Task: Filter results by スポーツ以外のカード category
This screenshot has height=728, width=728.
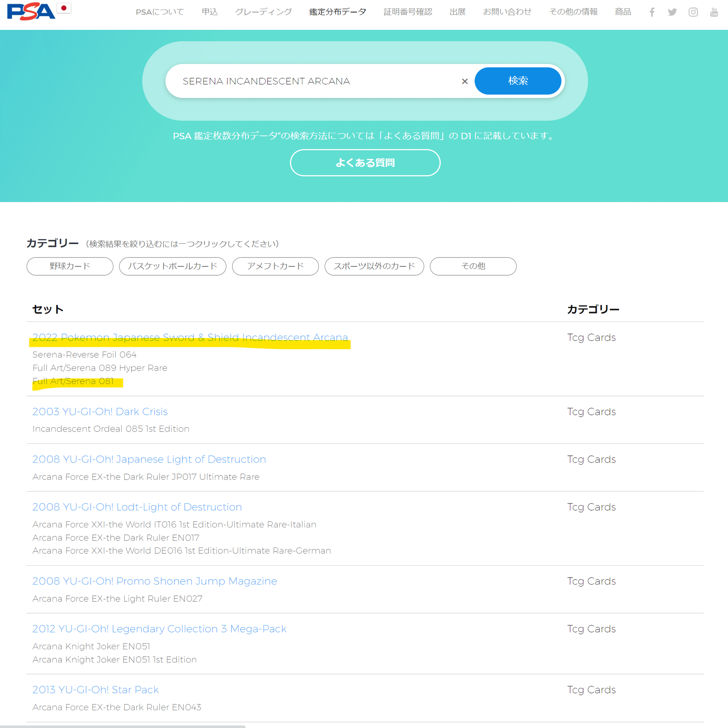Action: (374, 266)
